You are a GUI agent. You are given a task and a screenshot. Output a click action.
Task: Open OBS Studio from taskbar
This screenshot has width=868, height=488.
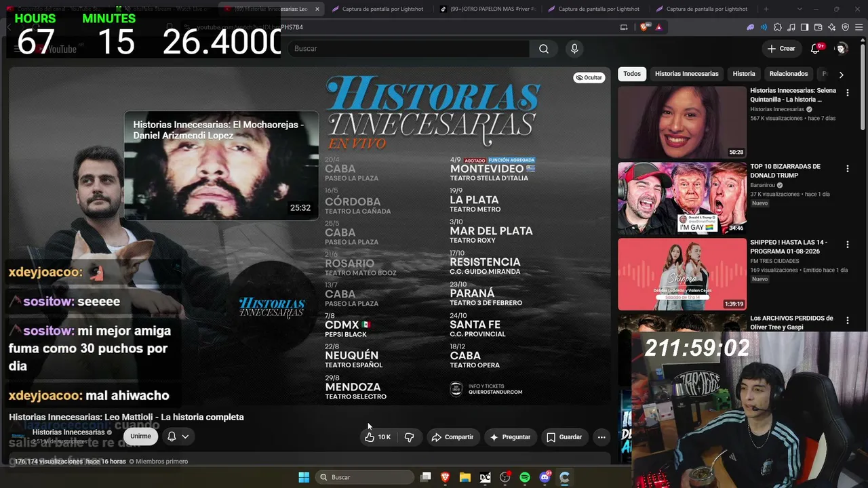click(x=505, y=477)
